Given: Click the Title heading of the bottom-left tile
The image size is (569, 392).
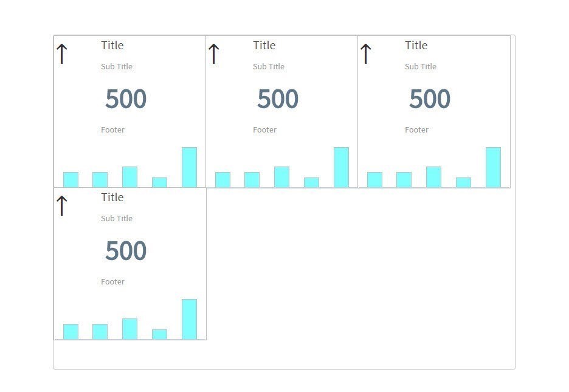Looking at the screenshot, I should 112,198.
